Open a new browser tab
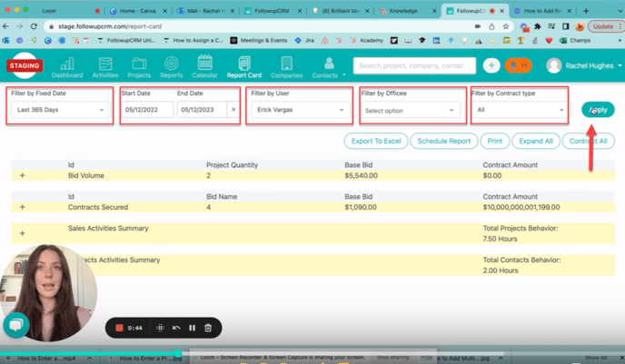 point(586,11)
